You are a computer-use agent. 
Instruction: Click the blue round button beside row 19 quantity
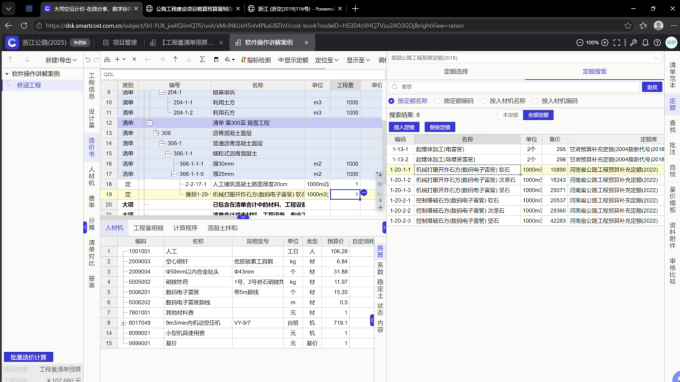pyautogui.click(x=364, y=193)
